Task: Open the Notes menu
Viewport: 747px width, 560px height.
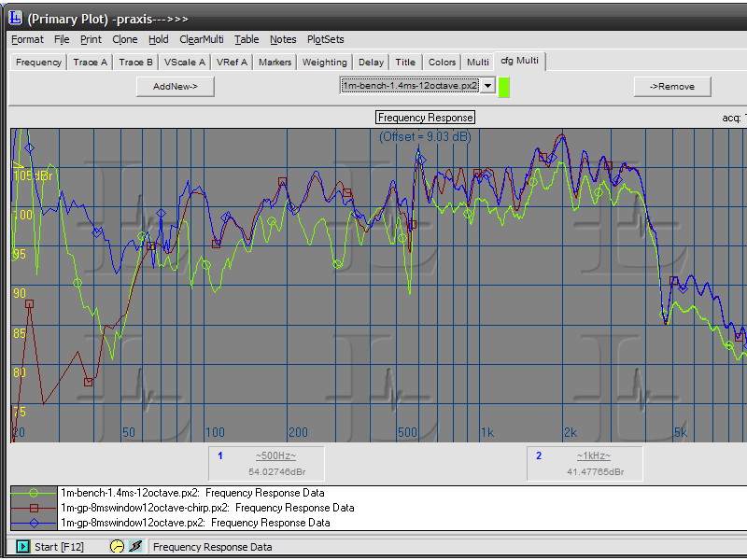Action: coord(283,39)
